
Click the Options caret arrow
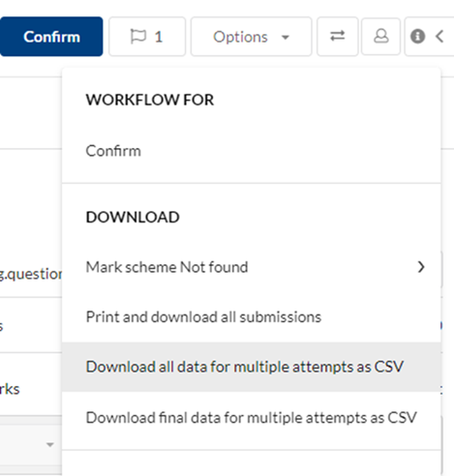[x=286, y=37]
